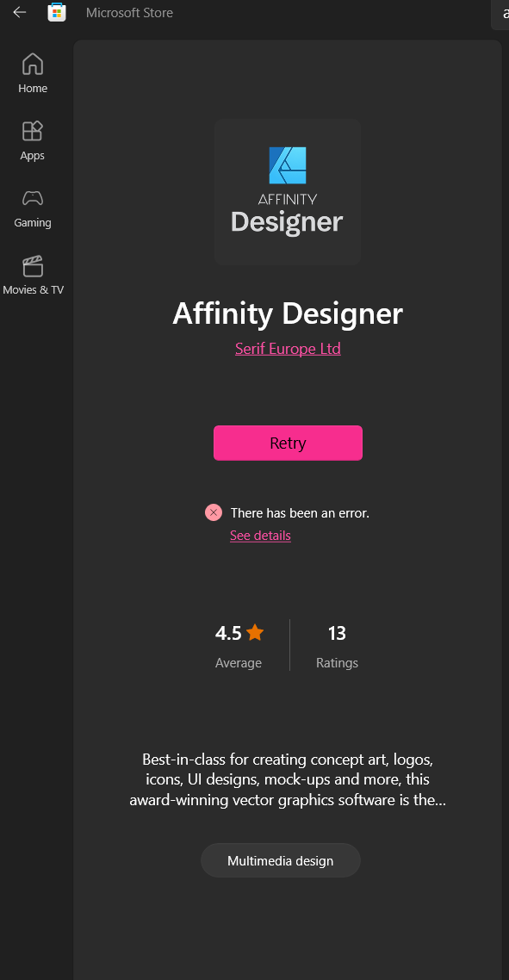Open the Apps section in sidebar
The image size is (509, 980).
pos(33,140)
